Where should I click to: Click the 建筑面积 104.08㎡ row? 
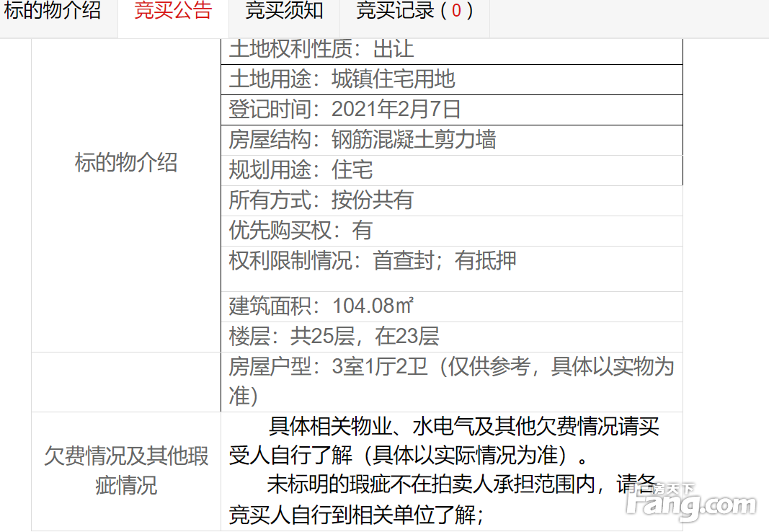click(x=321, y=306)
